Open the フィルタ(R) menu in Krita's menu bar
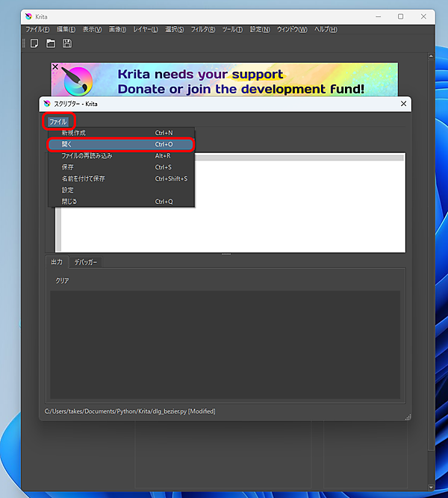448x498 pixels. pyautogui.click(x=202, y=29)
